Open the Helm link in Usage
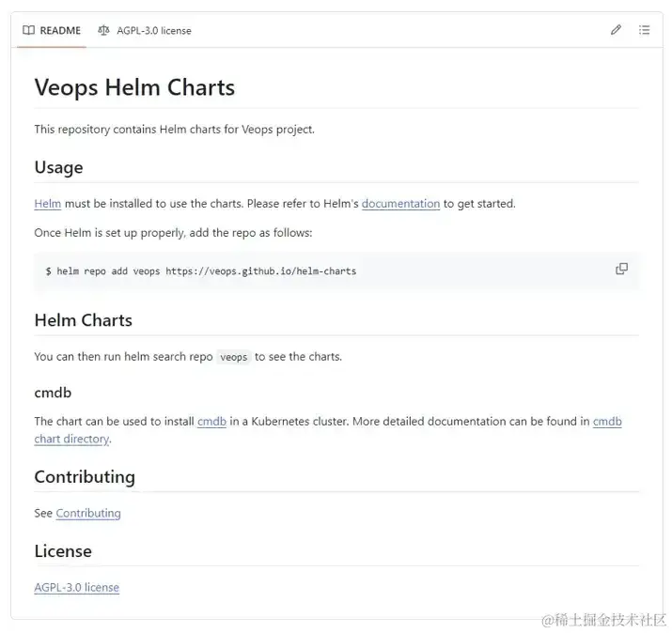672x633 pixels. (48, 204)
